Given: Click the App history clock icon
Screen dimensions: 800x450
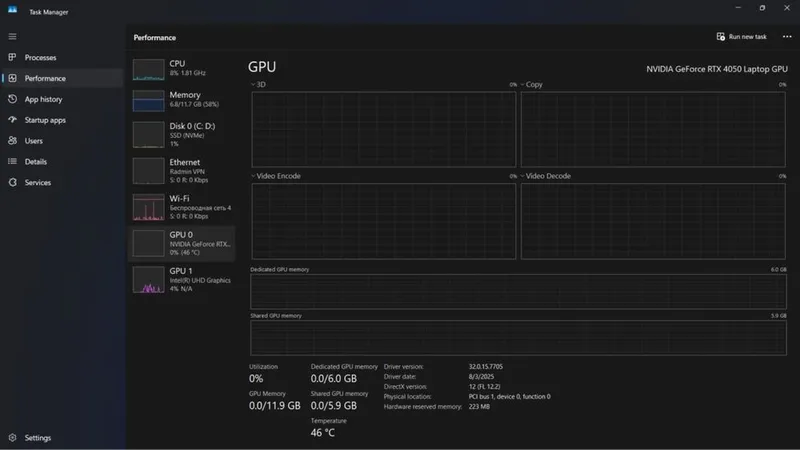Looking at the screenshot, I should point(12,99).
